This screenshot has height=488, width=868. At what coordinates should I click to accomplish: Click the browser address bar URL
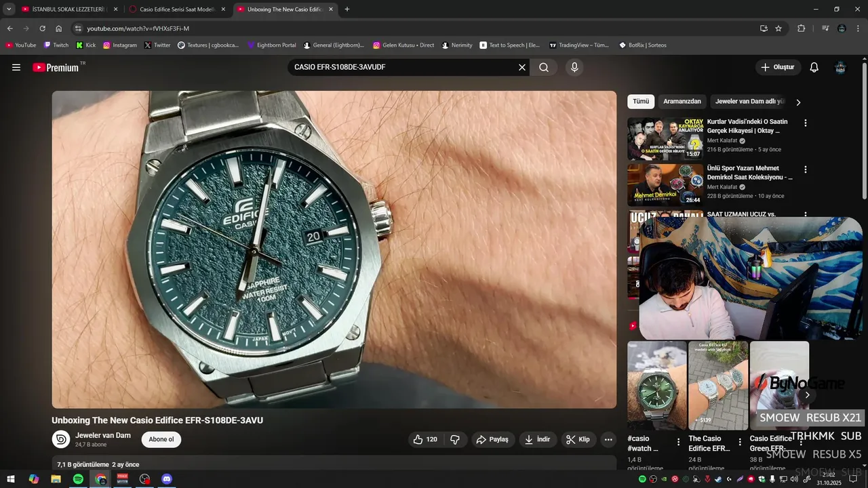[138, 28]
